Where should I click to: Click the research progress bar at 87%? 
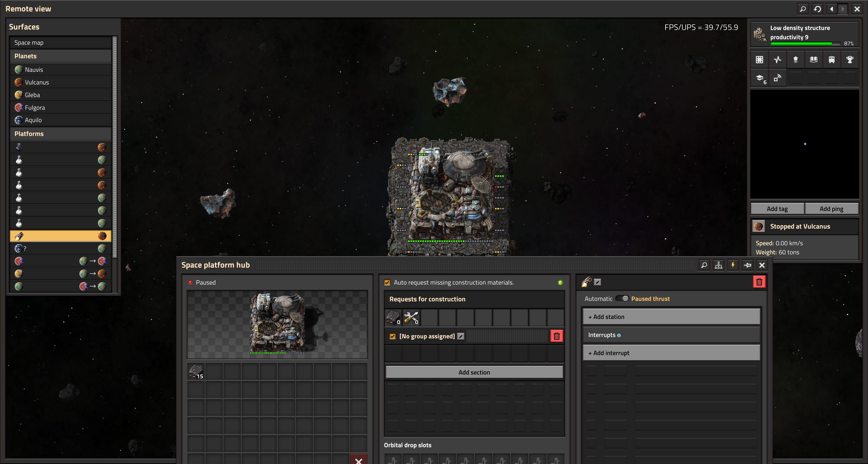[x=805, y=43]
